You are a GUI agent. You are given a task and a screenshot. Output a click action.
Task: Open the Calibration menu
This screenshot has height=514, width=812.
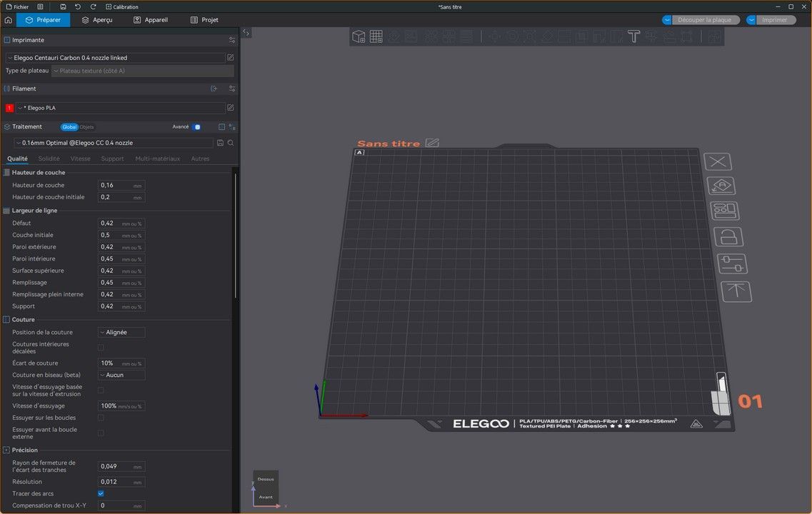pos(121,6)
